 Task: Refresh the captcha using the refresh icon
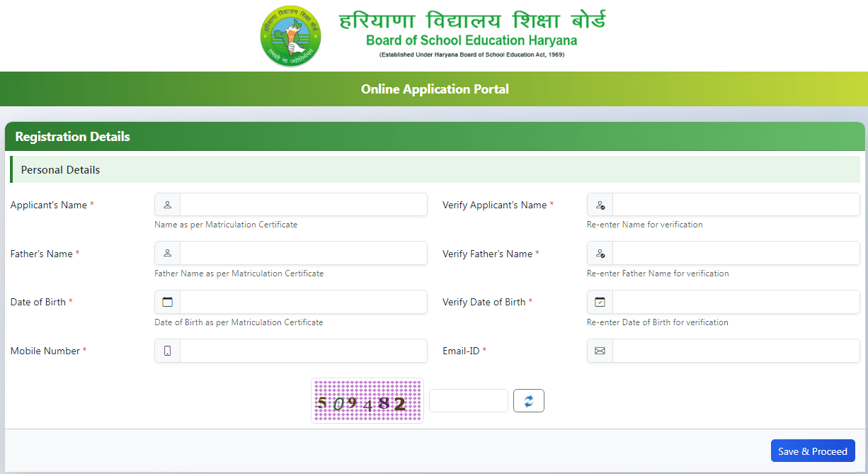[x=528, y=400]
